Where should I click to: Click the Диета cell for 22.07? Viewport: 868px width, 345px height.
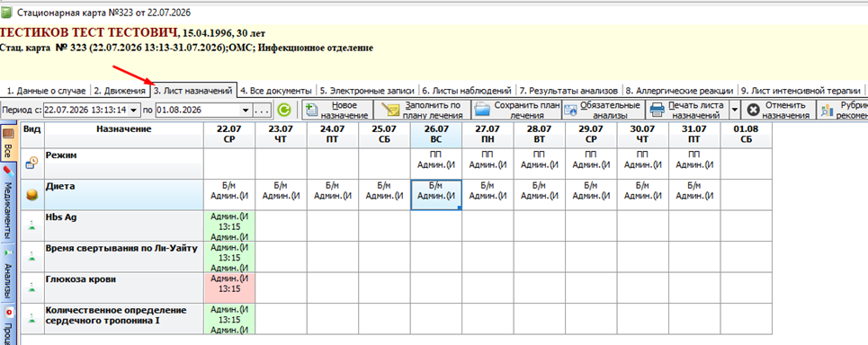click(229, 194)
